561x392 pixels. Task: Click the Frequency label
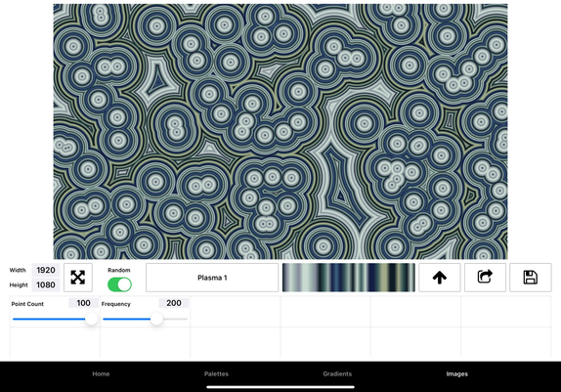[x=116, y=304]
